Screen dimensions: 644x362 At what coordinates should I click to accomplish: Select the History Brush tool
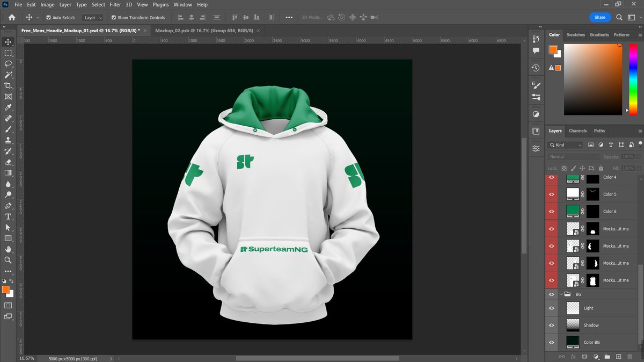[8, 151]
